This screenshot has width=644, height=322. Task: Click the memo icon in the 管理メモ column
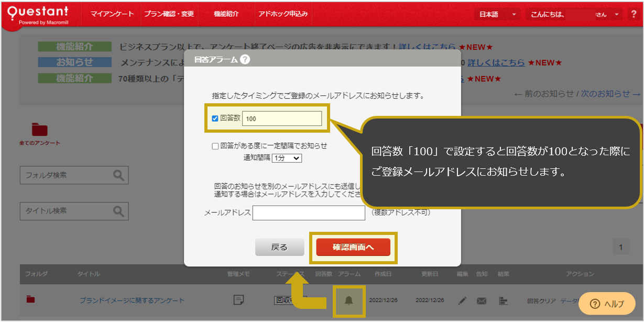(x=239, y=299)
